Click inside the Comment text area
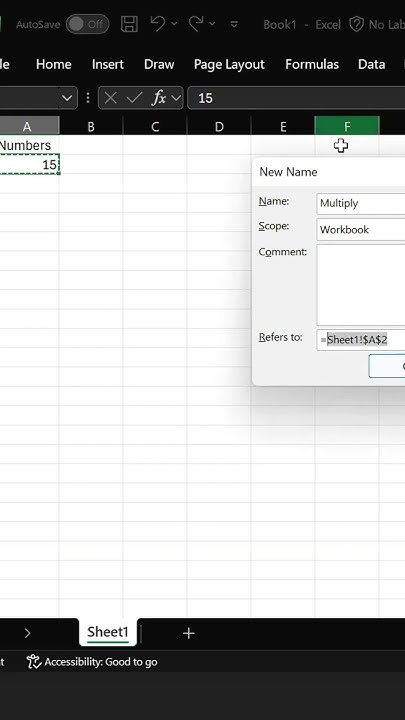This screenshot has width=405, height=720. [360, 285]
